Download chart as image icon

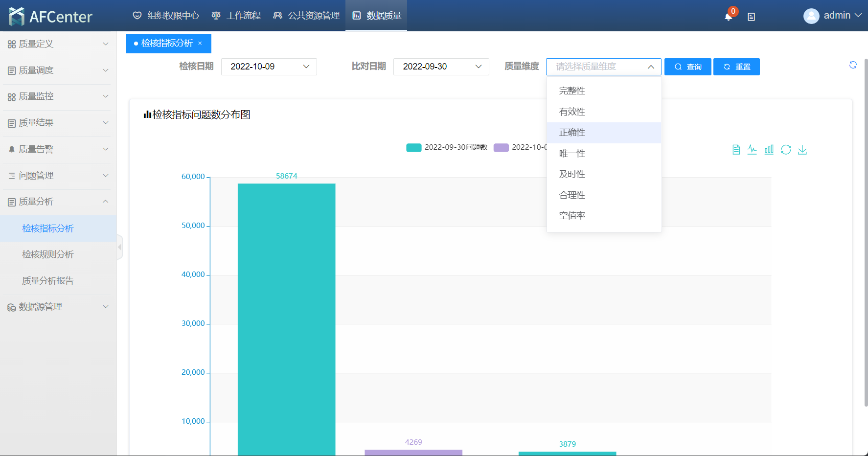click(802, 150)
